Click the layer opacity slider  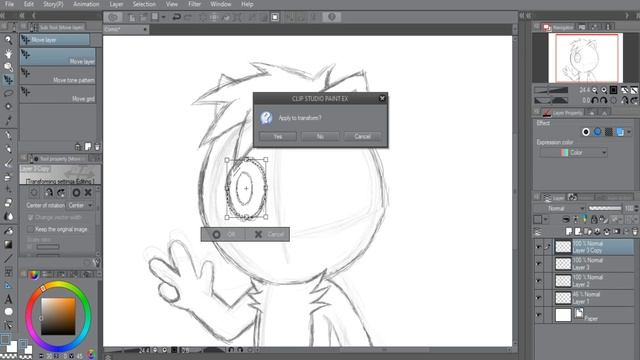605,208
